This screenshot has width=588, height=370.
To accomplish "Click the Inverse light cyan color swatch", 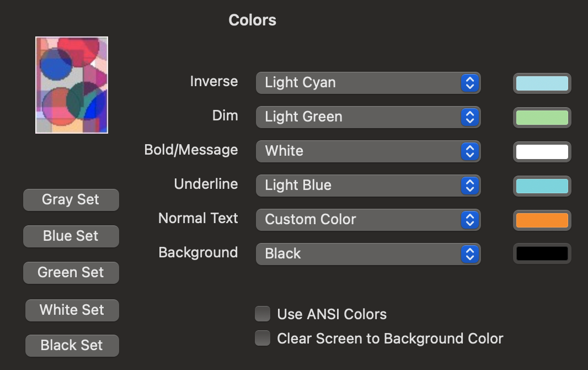I will (542, 83).
